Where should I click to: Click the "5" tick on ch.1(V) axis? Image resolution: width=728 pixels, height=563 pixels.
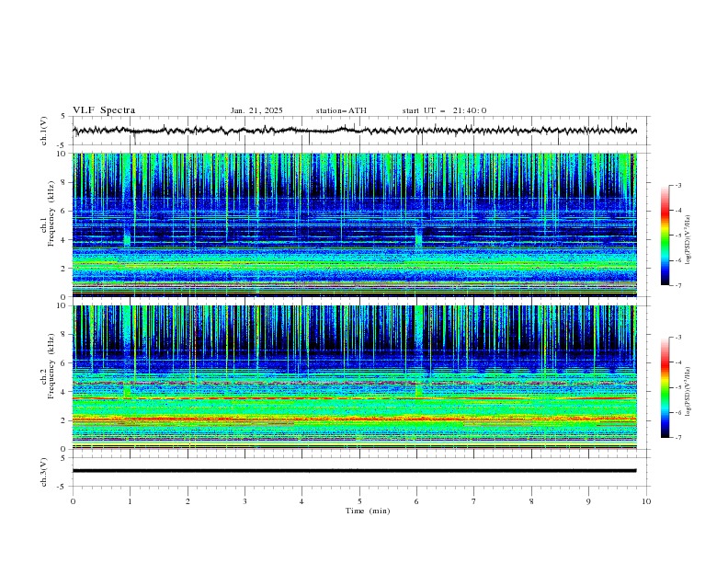click(63, 116)
